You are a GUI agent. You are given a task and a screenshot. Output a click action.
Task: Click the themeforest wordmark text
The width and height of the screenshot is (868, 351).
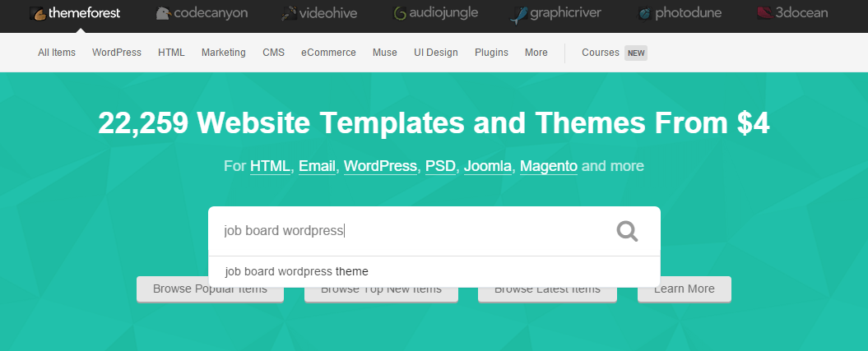tap(84, 13)
